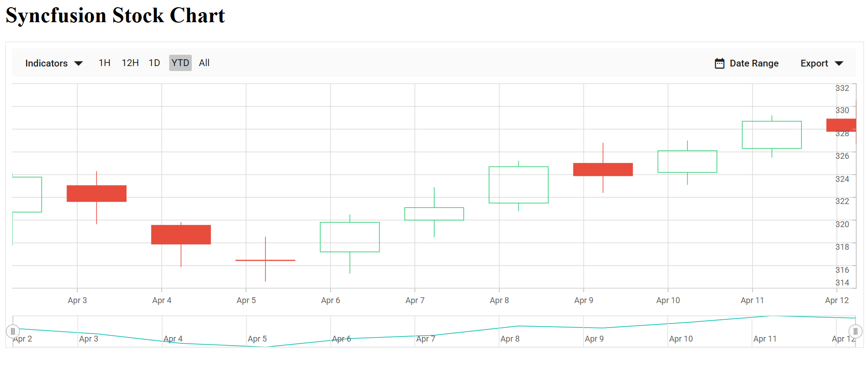
Task: Click the Apr 10 main axis label
Action: [668, 300]
